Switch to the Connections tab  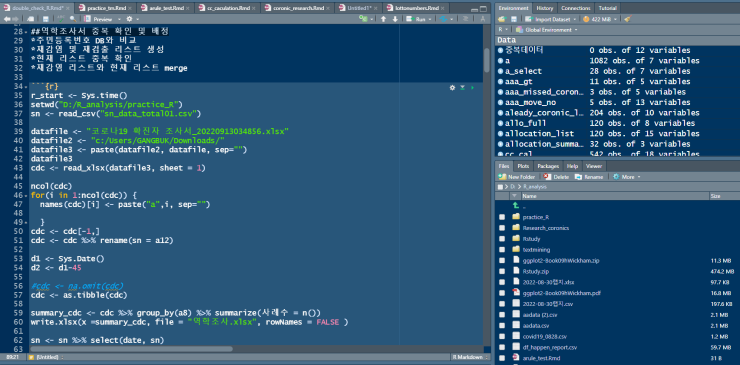(576, 8)
